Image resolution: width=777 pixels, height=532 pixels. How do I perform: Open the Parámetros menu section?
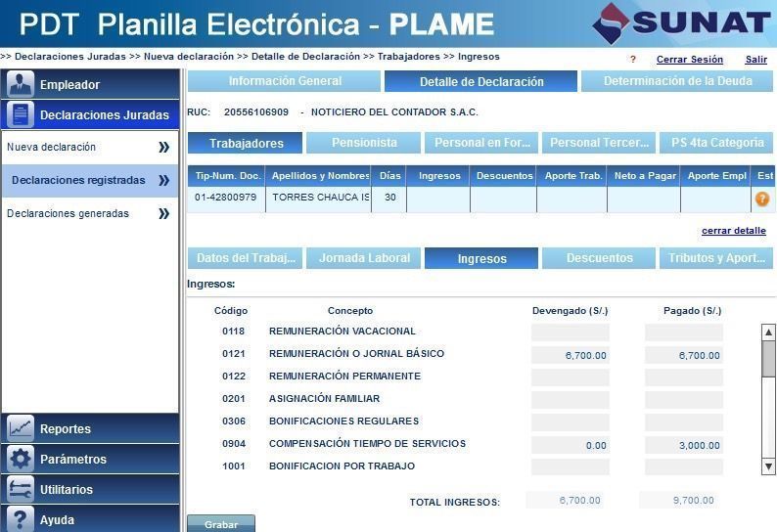coord(90,459)
